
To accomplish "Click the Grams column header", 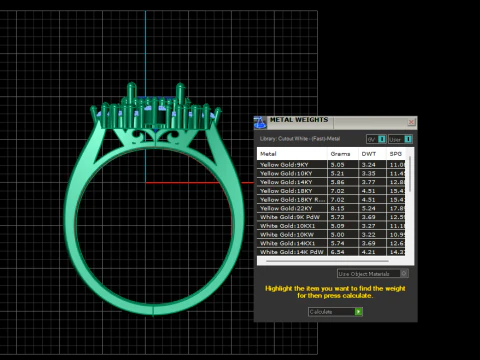I will pyautogui.click(x=343, y=154).
